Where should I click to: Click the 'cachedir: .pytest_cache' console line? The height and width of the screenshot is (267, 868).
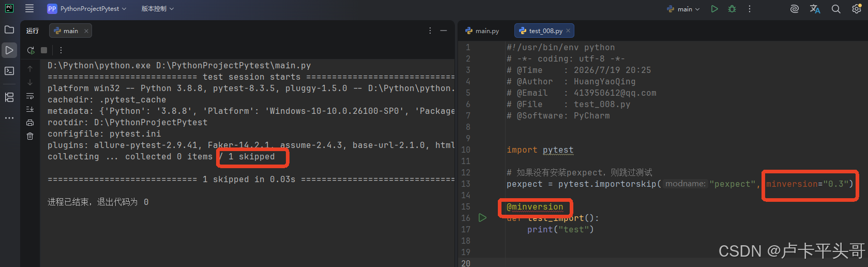106,100
